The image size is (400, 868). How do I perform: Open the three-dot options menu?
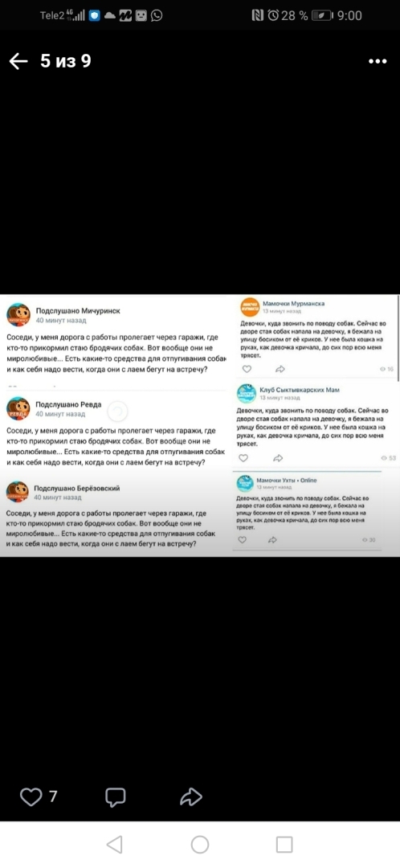(378, 61)
